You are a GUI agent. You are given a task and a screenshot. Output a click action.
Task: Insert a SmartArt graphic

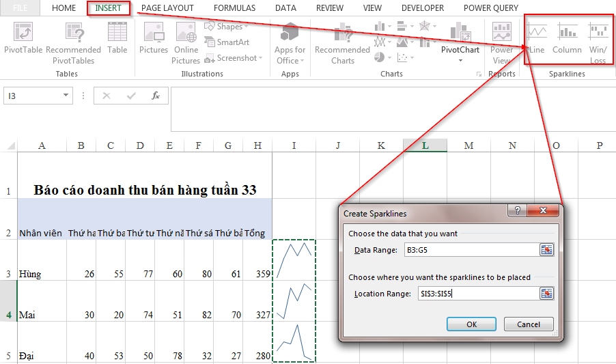[227, 42]
